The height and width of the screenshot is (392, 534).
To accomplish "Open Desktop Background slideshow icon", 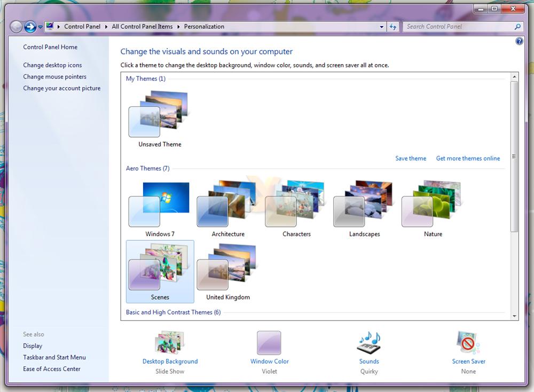I will 170,343.
